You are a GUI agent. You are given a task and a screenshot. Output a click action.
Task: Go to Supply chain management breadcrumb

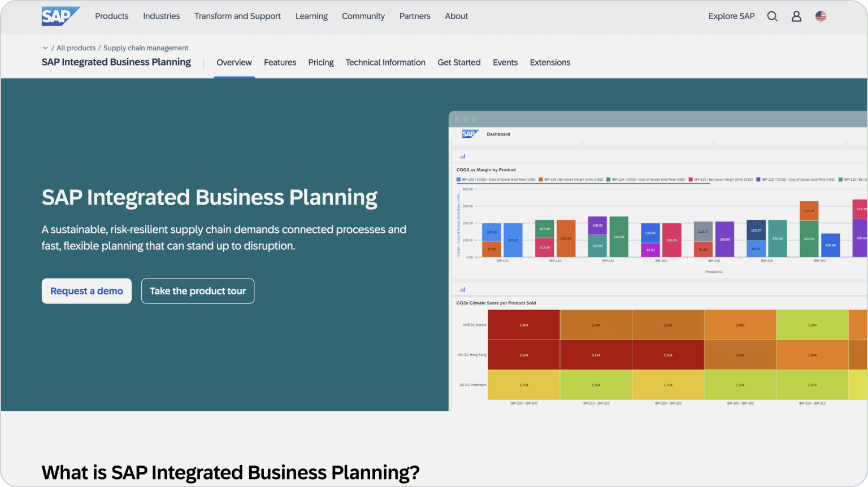tap(146, 48)
